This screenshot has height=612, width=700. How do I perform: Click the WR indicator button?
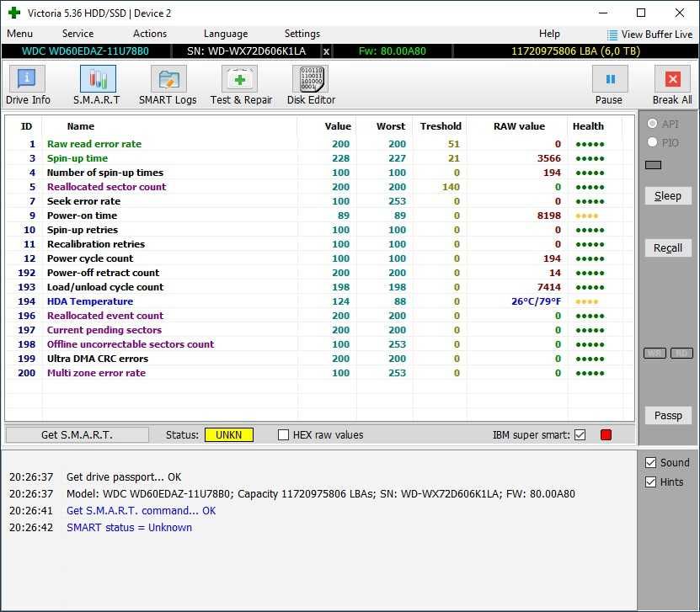[x=655, y=354]
